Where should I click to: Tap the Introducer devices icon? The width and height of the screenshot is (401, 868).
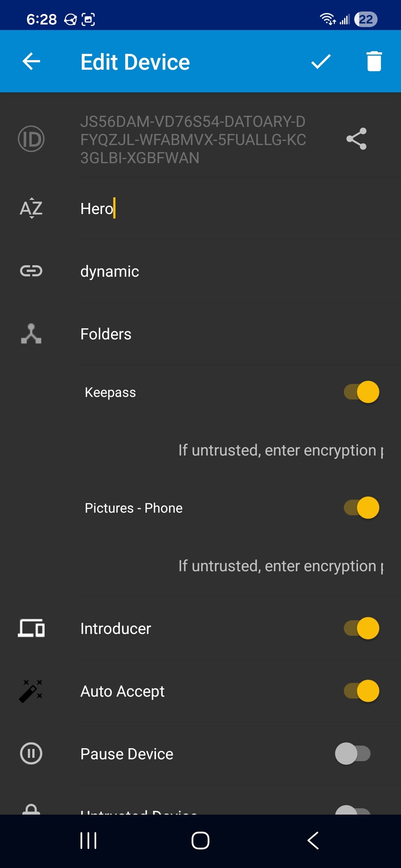pos(31,628)
